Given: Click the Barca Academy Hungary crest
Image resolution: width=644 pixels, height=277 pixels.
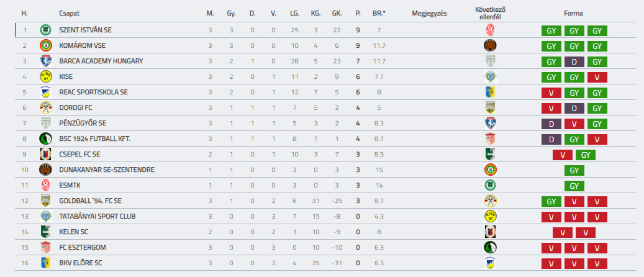Looking at the screenshot, I should (x=45, y=61).
